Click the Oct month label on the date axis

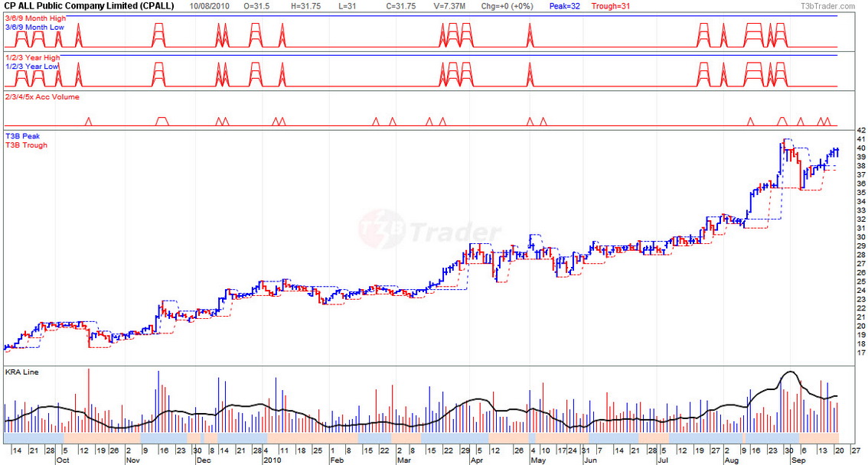63,460
